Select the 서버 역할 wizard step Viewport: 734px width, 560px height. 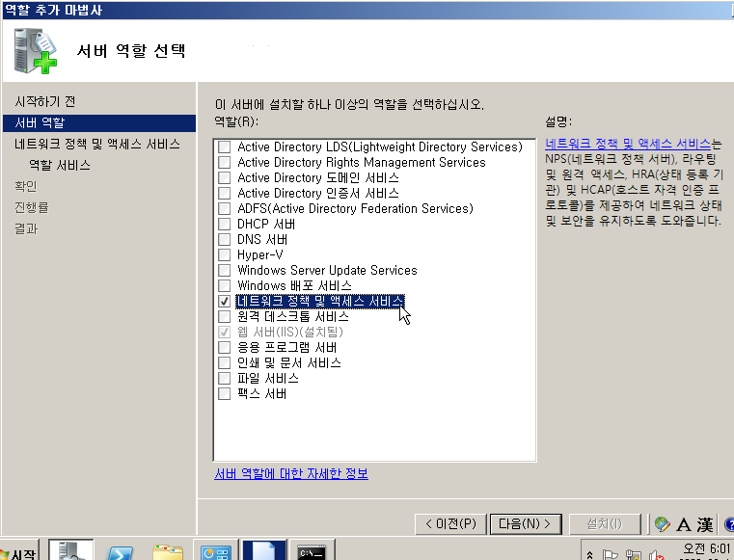pyautogui.click(x=99, y=123)
